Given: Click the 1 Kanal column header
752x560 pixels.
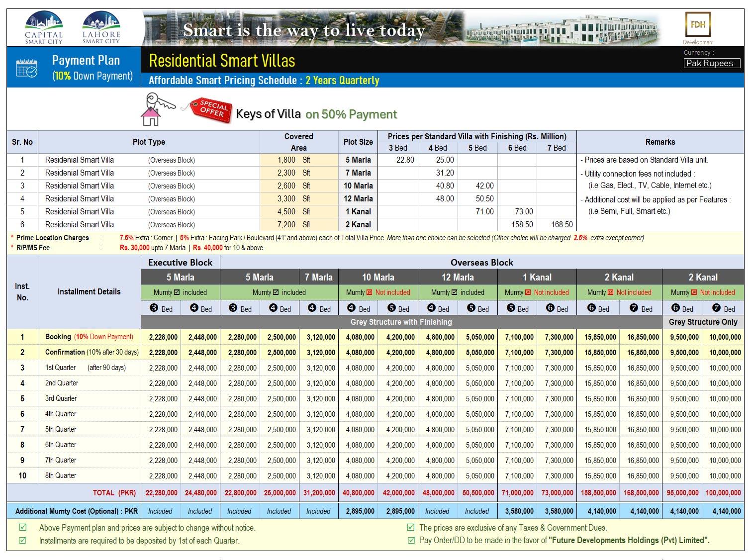Looking at the screenshot, I should click(x=537, y=278).
